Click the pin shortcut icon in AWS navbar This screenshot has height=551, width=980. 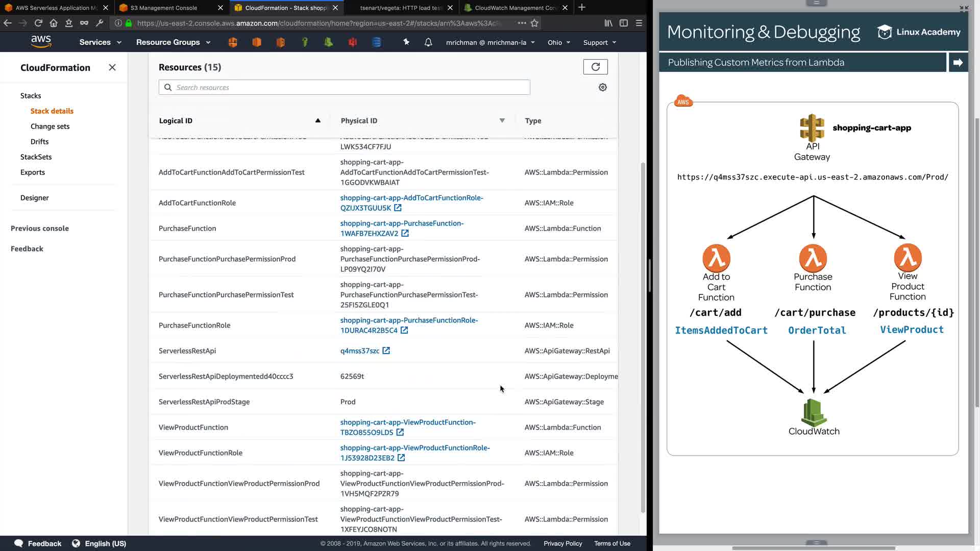point(406,42)
